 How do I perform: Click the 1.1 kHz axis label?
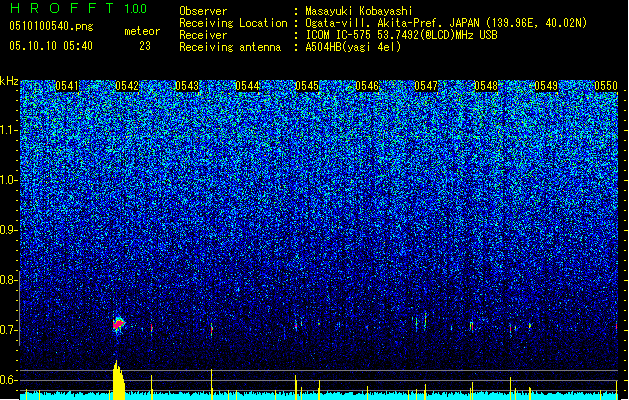point(8,130)
